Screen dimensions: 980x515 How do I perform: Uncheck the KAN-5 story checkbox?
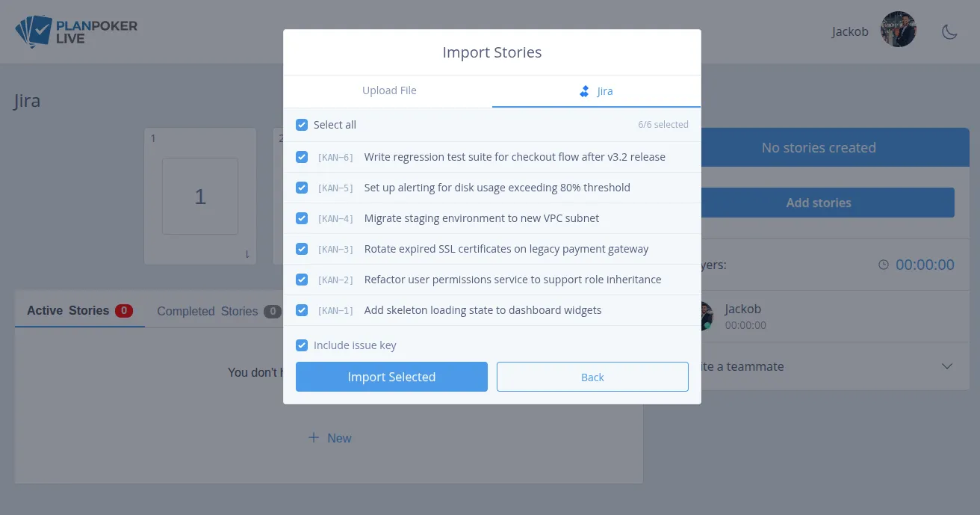(x=302, y=188)
